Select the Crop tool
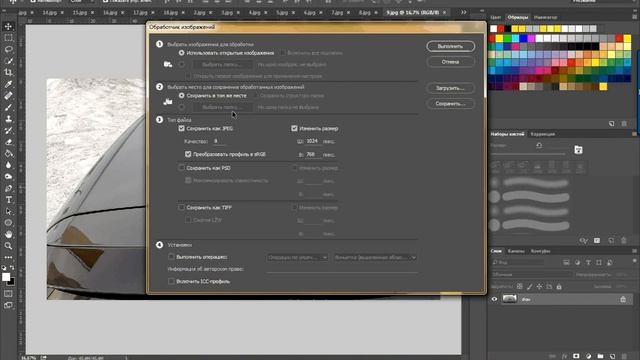Screen dimensions: 640x360 (9, 72)
